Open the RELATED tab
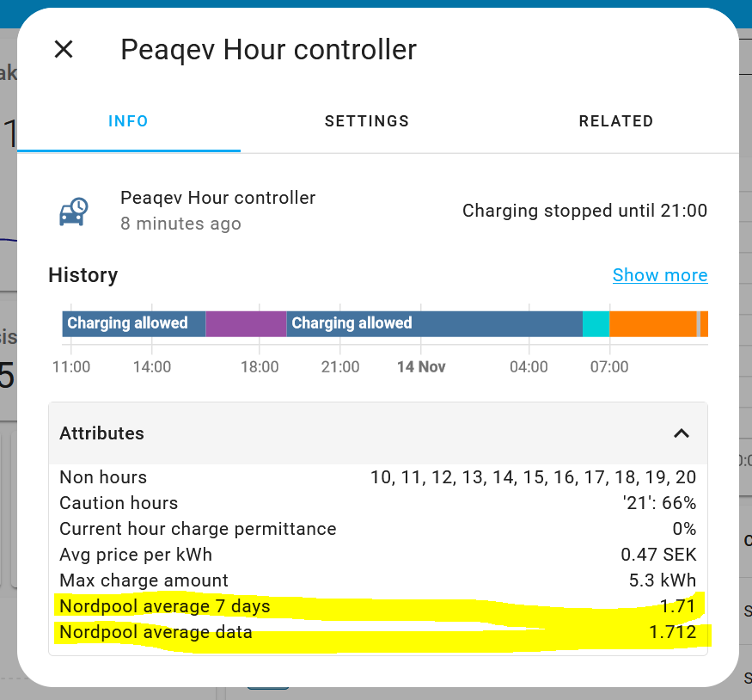 (x=616, y=121)
